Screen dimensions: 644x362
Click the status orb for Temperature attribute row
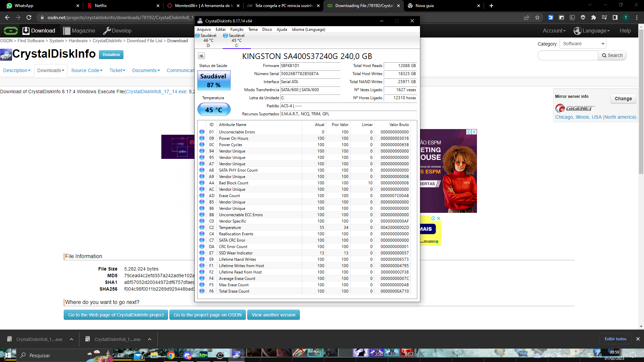coord(202,227)
